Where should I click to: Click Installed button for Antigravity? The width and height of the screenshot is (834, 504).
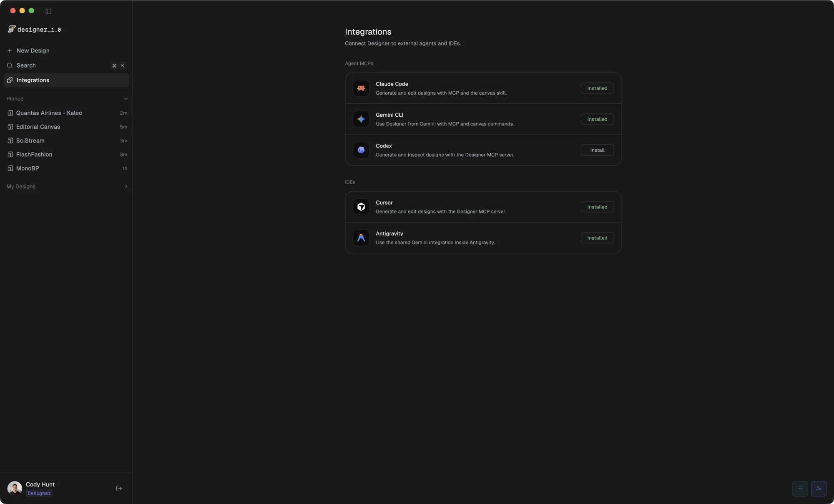pyautogui.click(x=597, y=238)
